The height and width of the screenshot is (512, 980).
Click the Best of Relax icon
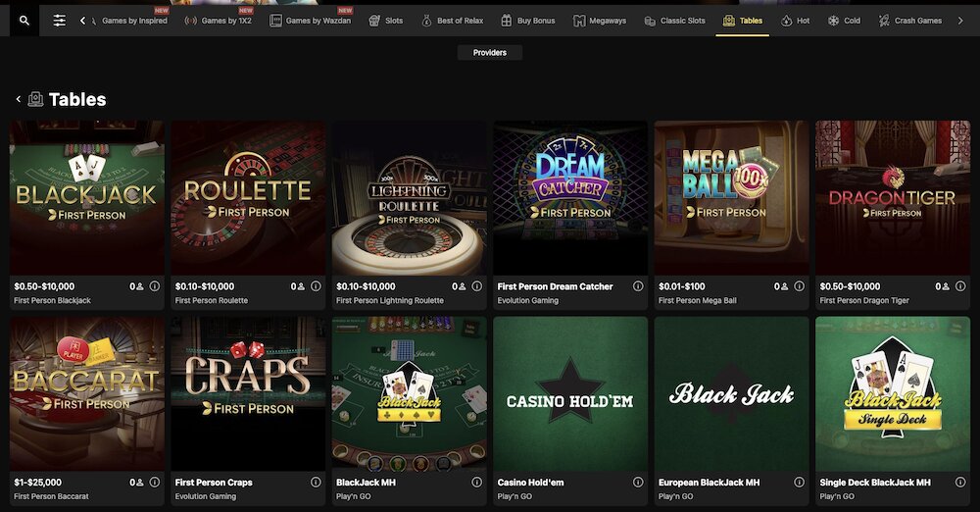[x=427, y=21]
